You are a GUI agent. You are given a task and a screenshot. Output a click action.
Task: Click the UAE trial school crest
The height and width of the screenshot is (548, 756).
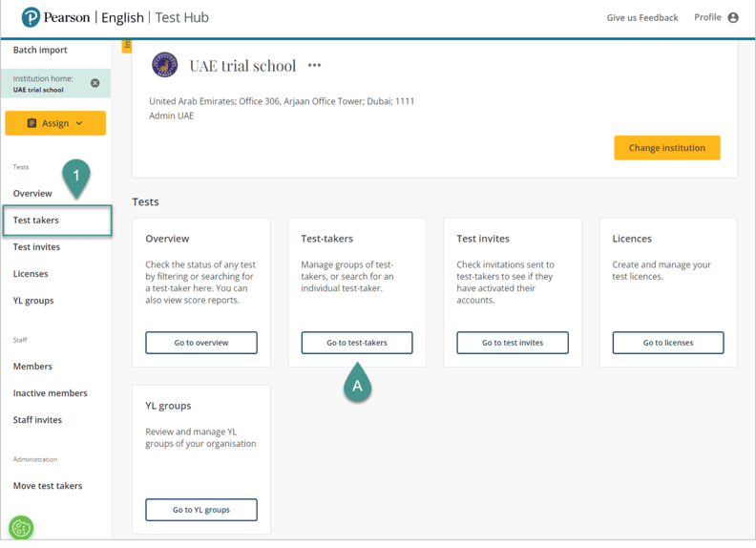point(164,65)
